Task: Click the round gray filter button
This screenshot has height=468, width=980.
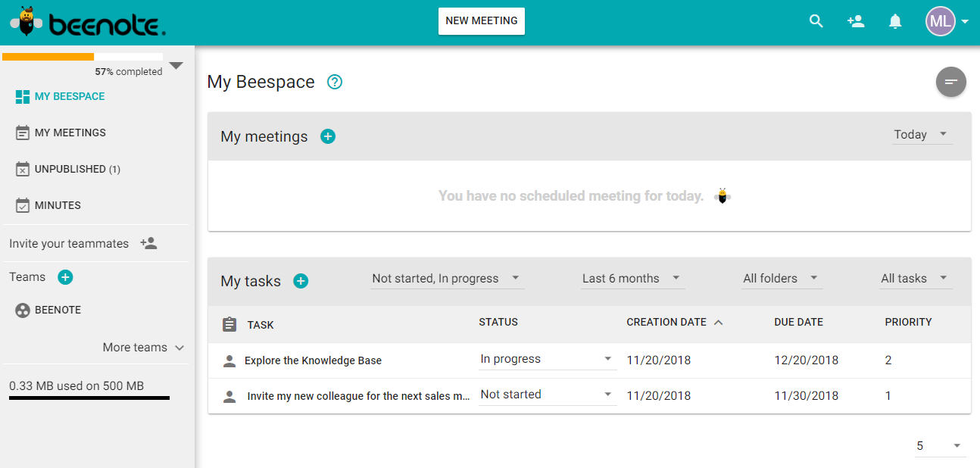Action: (x=950, y=82)
